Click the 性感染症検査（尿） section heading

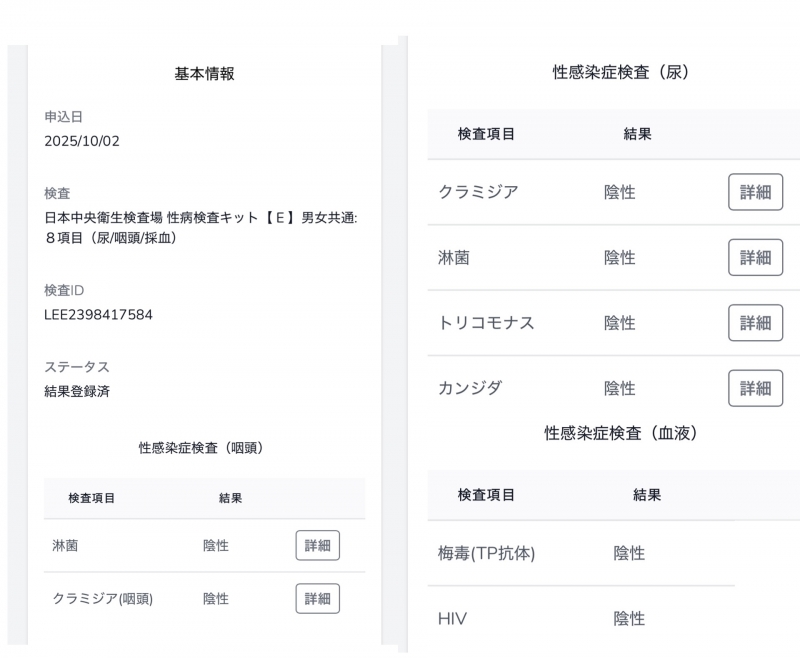coord(621,72)
